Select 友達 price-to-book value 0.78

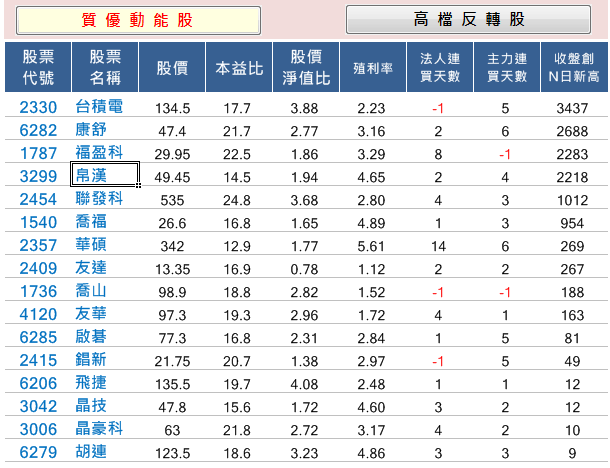304,269
